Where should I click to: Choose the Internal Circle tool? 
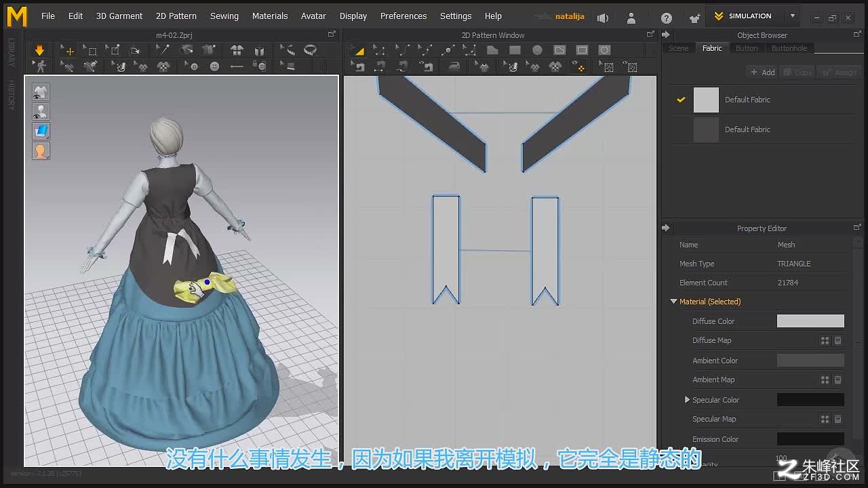point(604,50)
